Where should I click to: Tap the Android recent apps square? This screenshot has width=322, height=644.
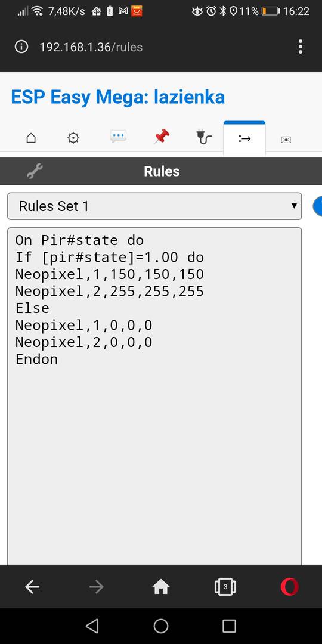(x=229, y=626)
